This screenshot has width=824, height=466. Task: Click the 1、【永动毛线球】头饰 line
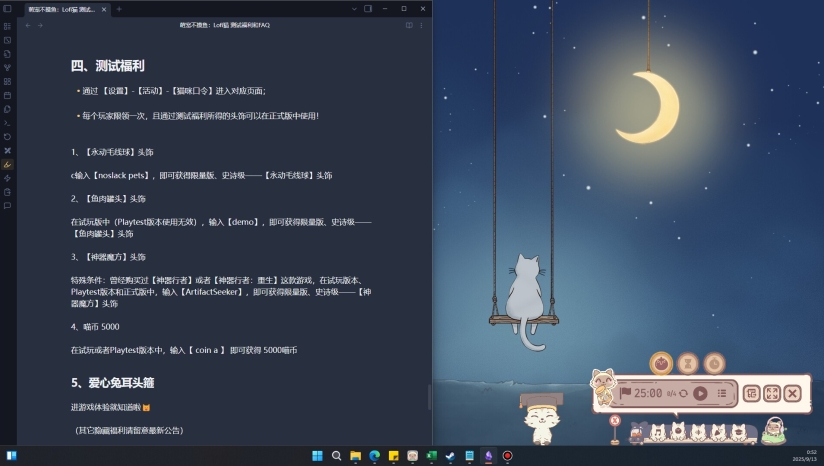(x=112, y=152)
